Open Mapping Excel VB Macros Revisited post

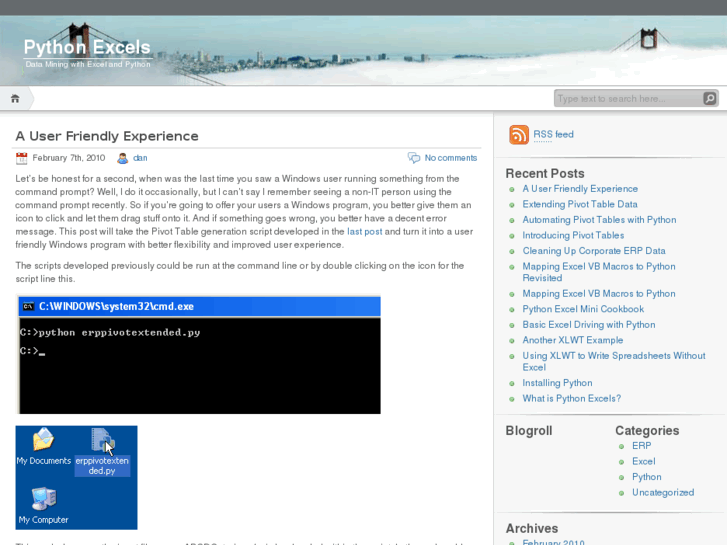tap(599, 272)
